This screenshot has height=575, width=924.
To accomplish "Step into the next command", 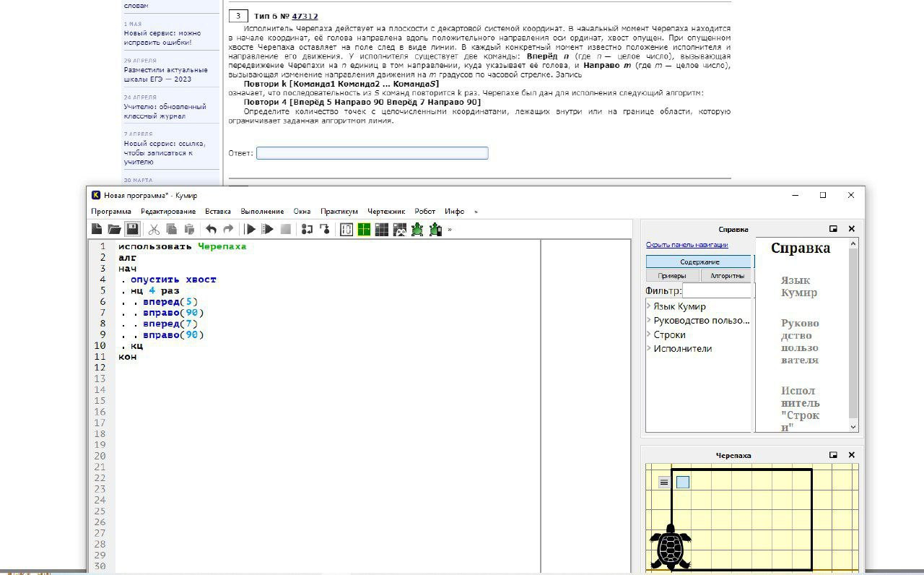I will coord(307,229).
